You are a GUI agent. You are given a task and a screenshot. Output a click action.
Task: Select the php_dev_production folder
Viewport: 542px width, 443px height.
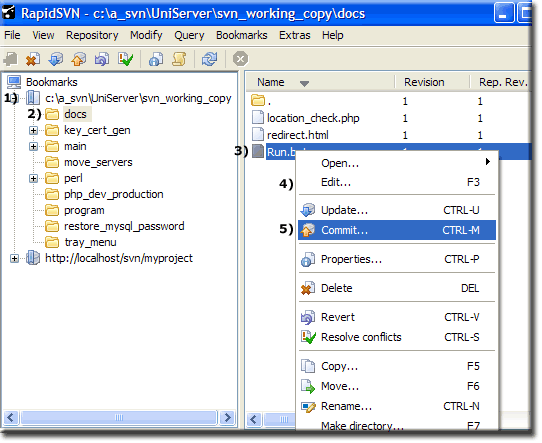114,195
